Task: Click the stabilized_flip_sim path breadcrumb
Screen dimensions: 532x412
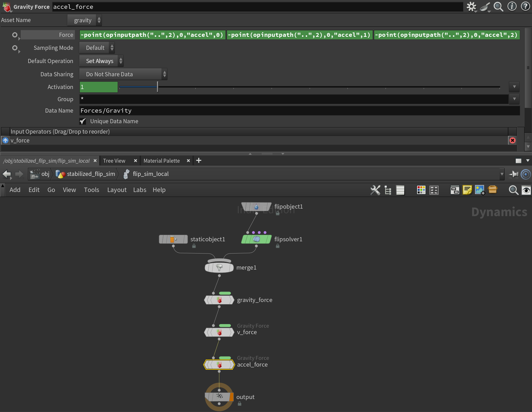Action: [91, 174]
